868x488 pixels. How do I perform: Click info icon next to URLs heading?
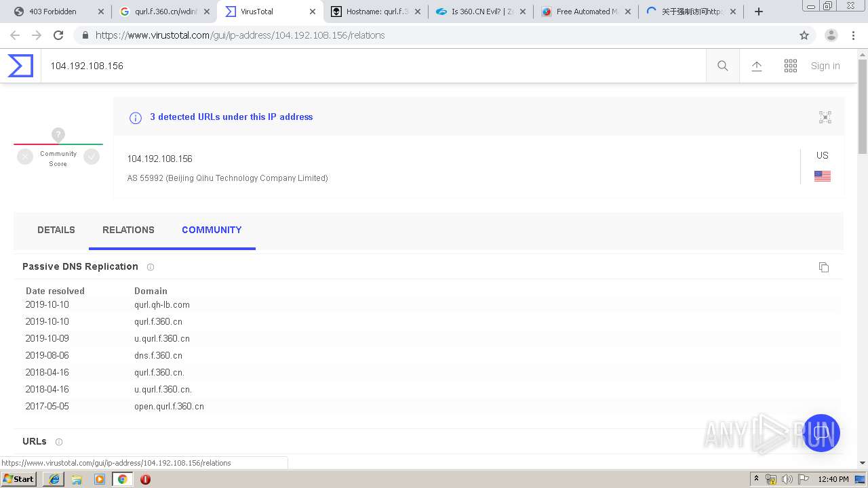[59, 442]
